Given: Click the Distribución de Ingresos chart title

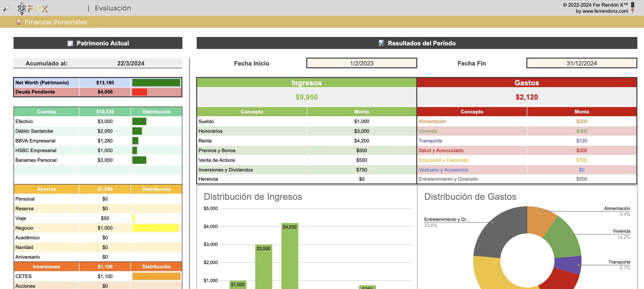Looking at the screenshot, I should [253, 197].
